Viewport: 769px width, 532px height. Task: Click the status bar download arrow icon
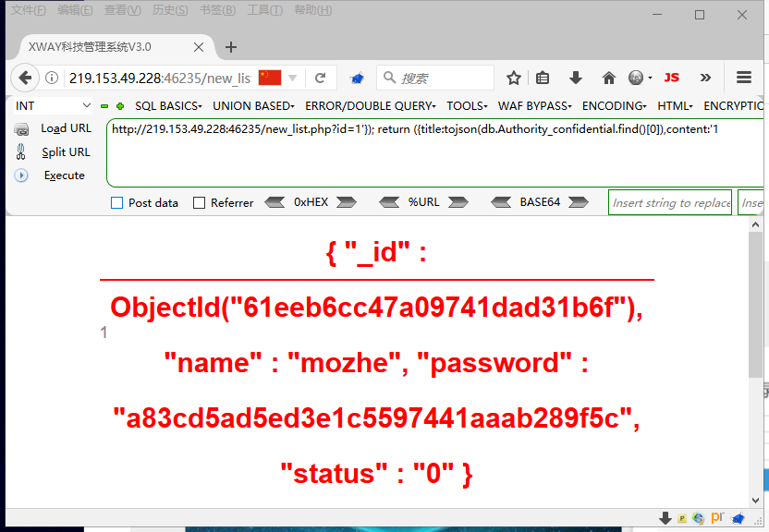click(665, 518)
